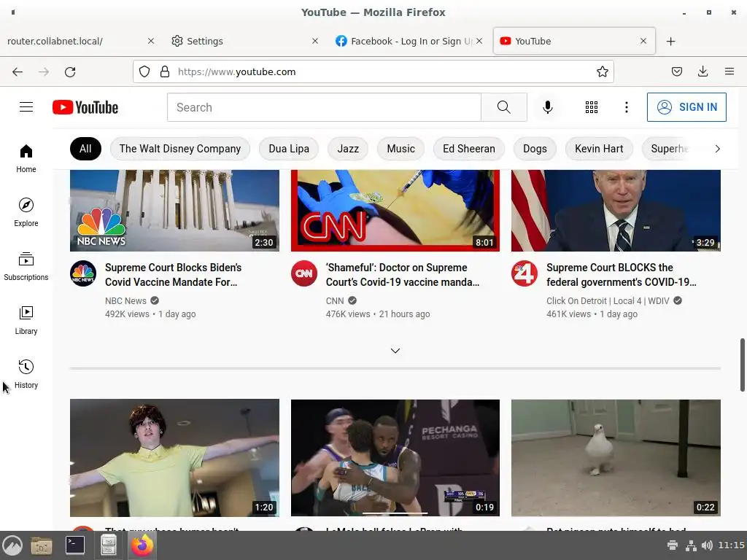Click the Local 4 WDIV channel avatar

(525, 274)
